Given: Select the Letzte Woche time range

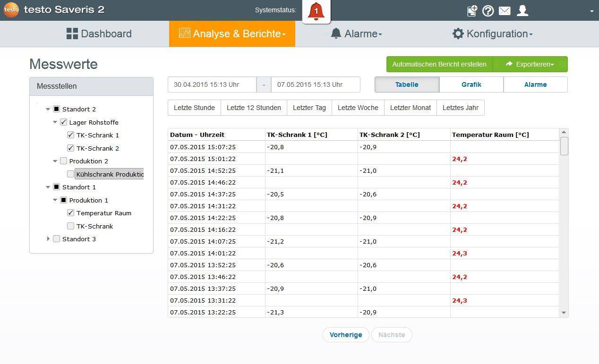Looking at the screenshot, I should [x=358, y=107].
